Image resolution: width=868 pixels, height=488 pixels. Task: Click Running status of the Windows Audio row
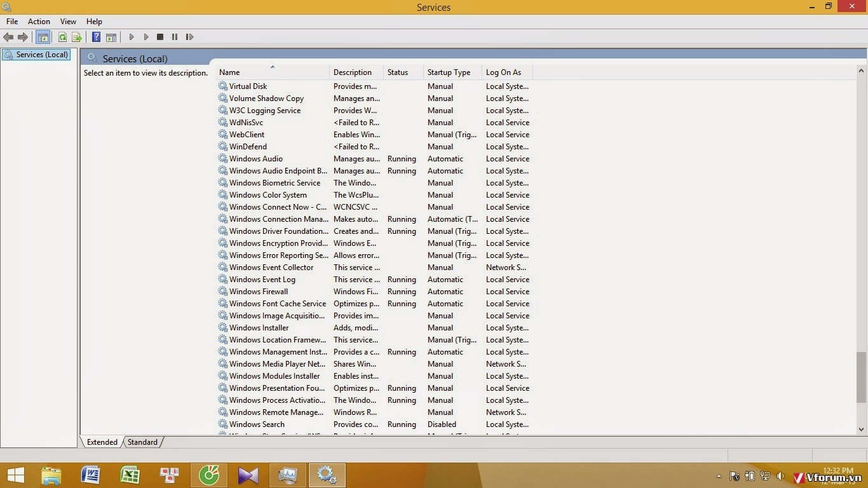(402, 158)
